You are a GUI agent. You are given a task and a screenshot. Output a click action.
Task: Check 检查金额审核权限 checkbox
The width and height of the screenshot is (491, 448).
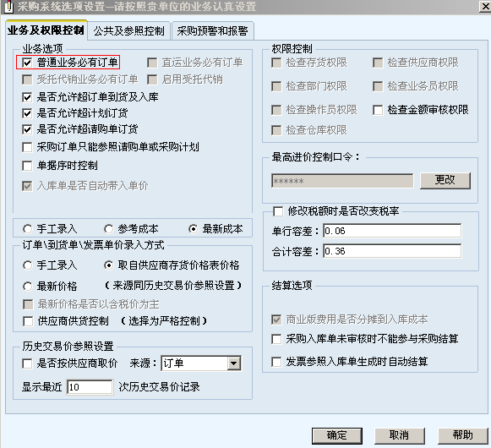(378, 110)
